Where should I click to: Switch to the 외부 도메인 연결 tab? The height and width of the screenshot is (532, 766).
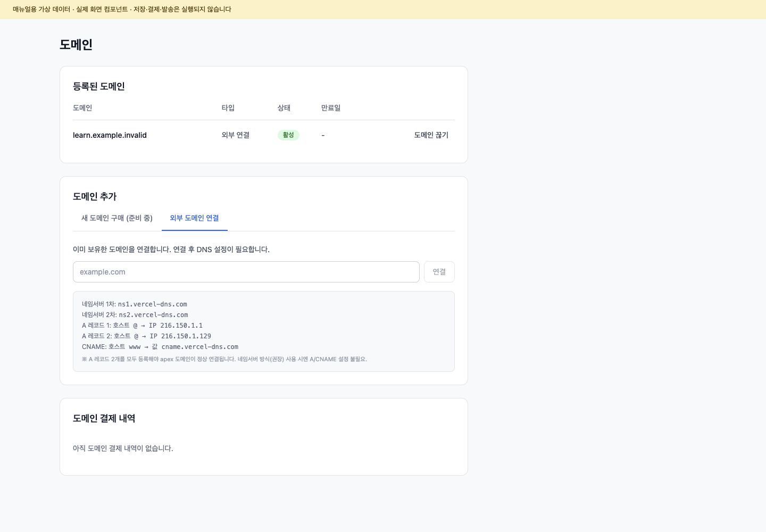point(194,218)
